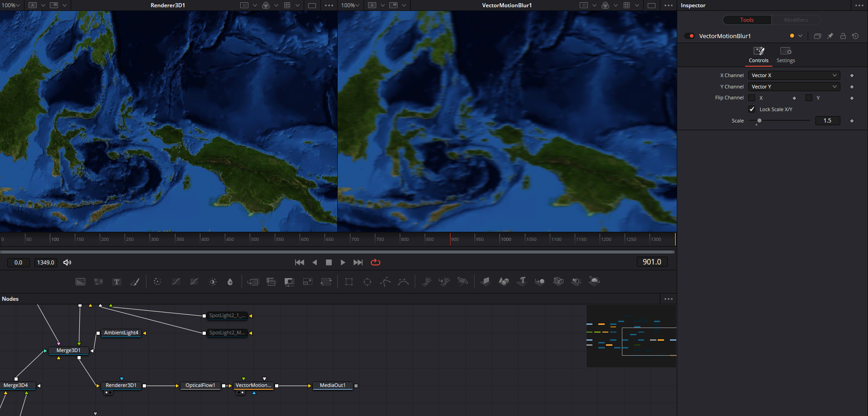This screenshot has height=416, width=868.
Task: Check Flip Channel X checkbox
Action: (x=752, y=98)
